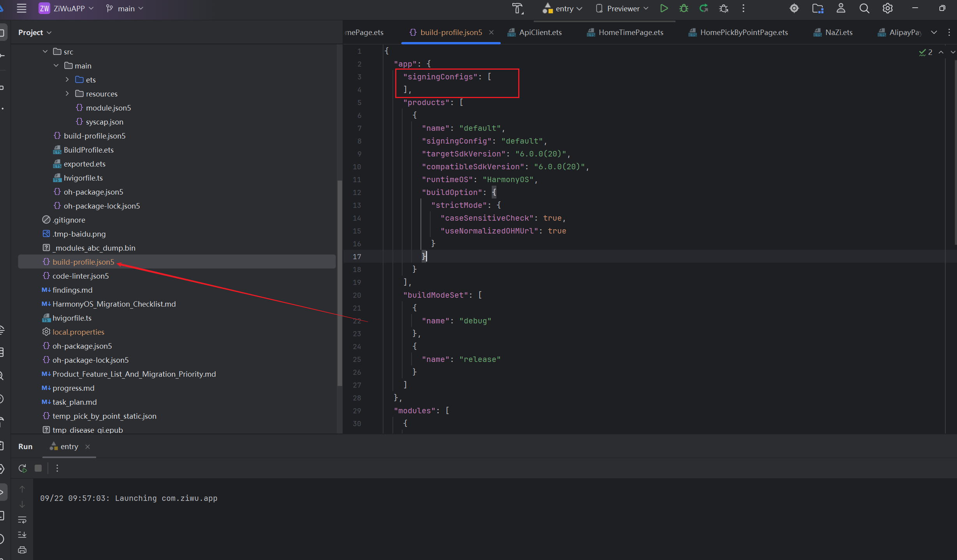Click the print icon in Run console
The height and width of the screenshot is (560, 957).
[x=22, y=550]
